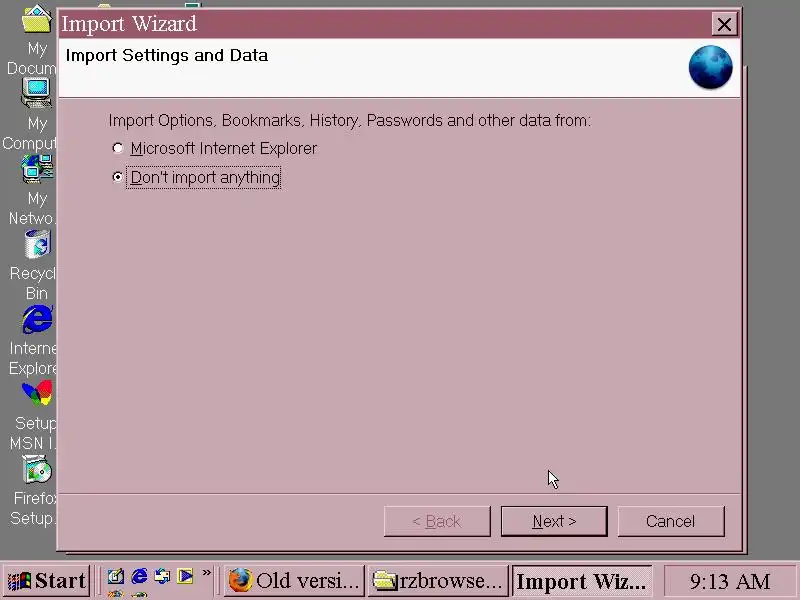The image size is (800, 600).
Task: Click Import Wiz... taskbar button
Action: (x=582, y=581)
